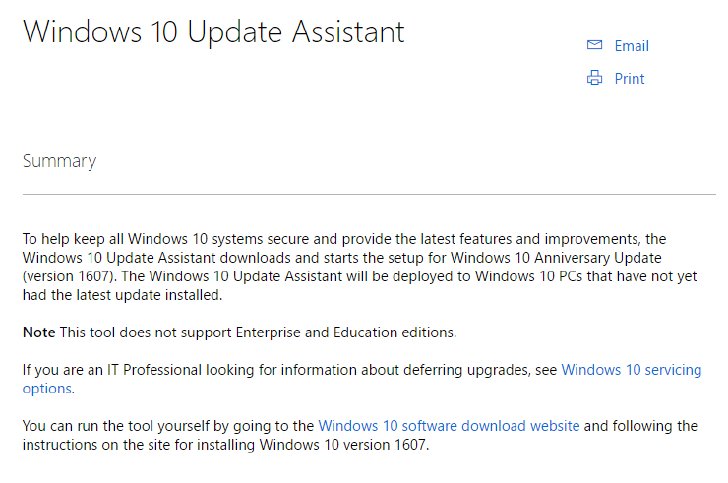
Task: Click 'had the latest update installed' line
Action: pos(123,295)
